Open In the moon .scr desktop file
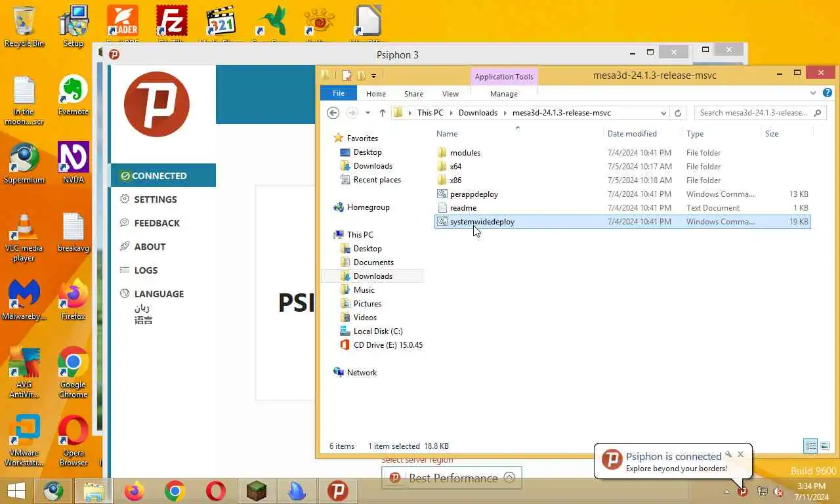The image size is (840, 504). click(24, 100)
